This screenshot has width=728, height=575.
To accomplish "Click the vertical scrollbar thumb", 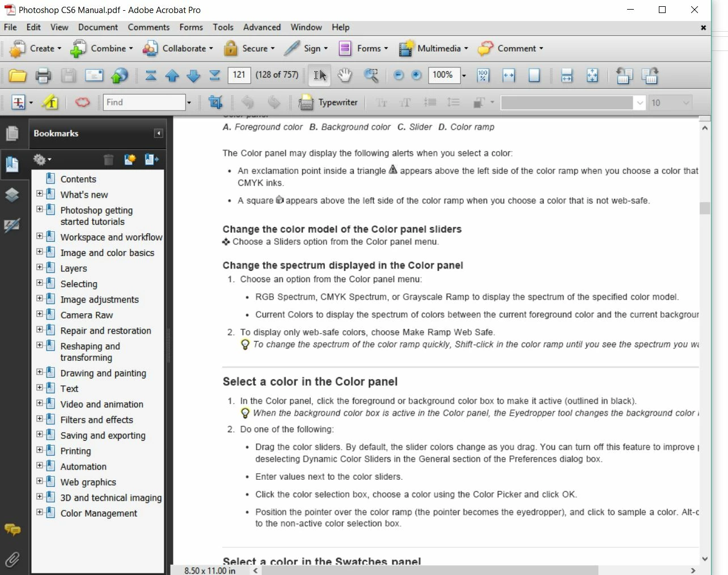I will 705,208.
